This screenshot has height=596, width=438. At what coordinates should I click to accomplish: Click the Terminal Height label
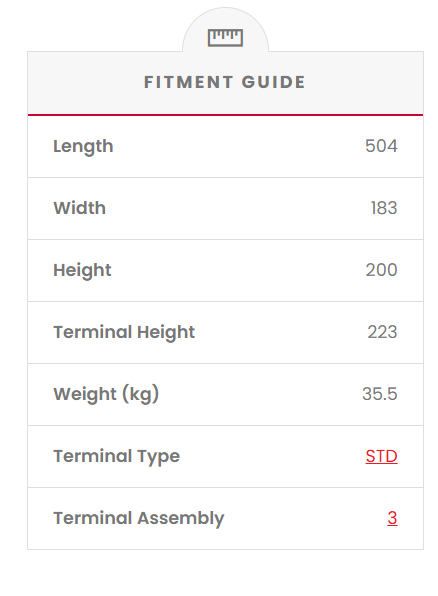[x=124, y=333]
